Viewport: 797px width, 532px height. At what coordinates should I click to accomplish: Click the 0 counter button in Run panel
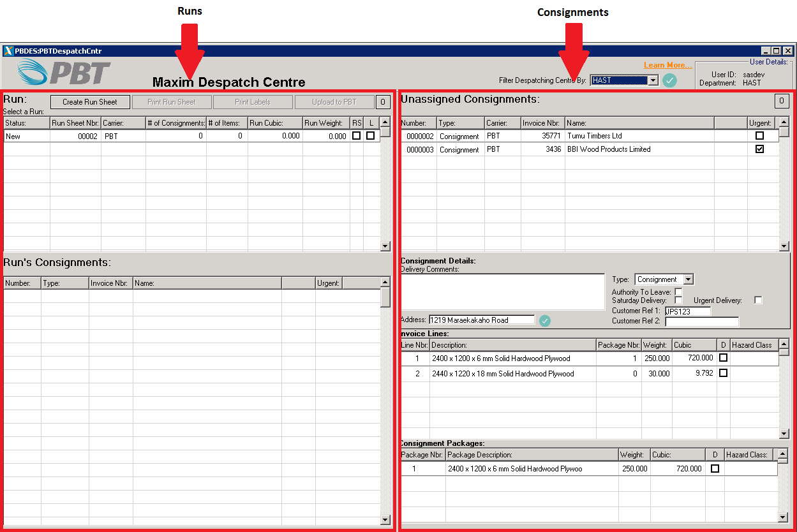pos(383,102)
